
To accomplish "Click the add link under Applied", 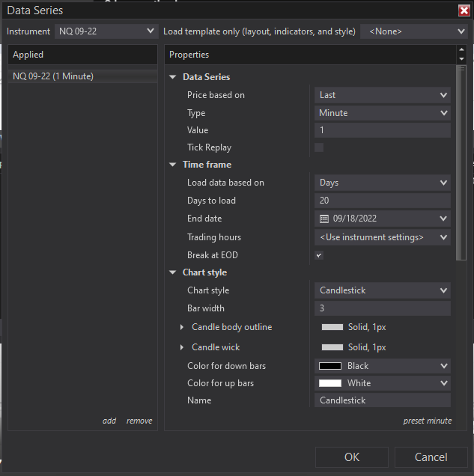I will coord(109,421).
